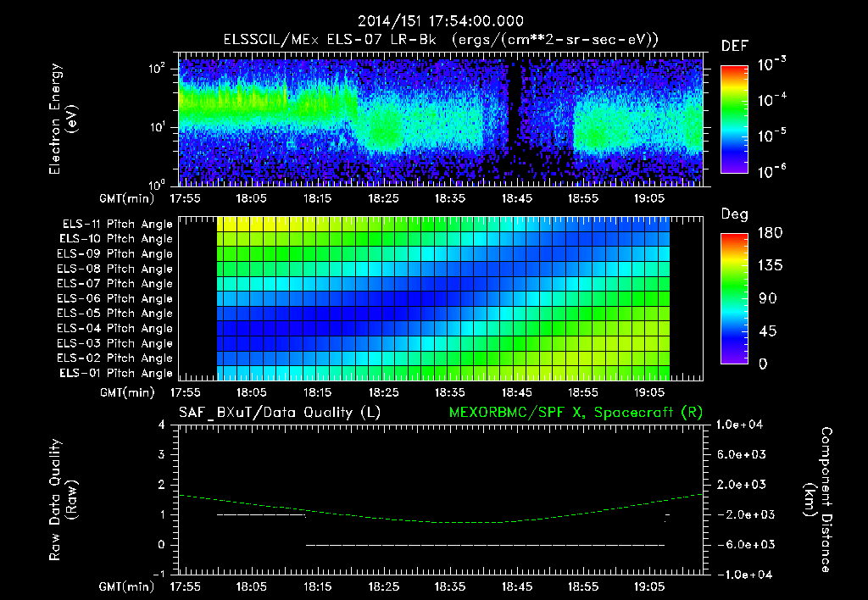868x600 pixels.
Task: Click the Deg pitch angle color bar
Action: [735, 298]
